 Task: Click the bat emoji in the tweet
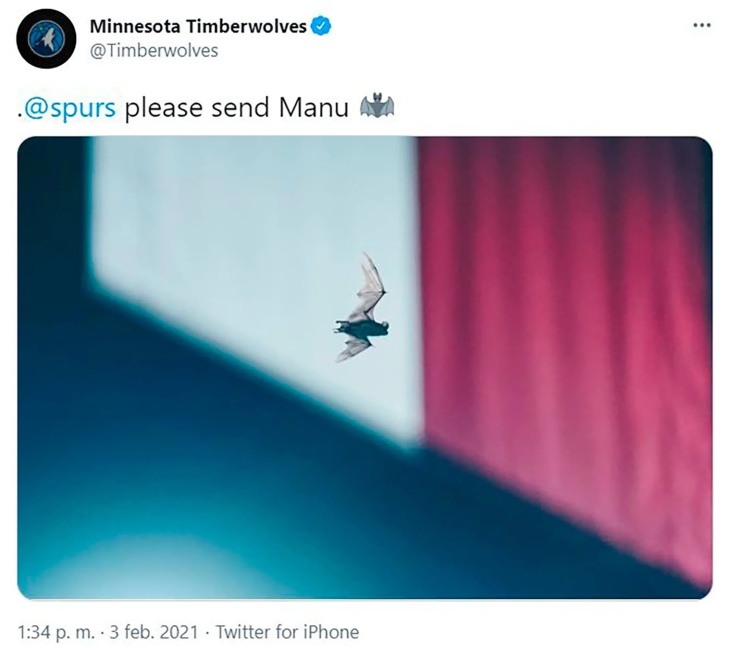377,106
